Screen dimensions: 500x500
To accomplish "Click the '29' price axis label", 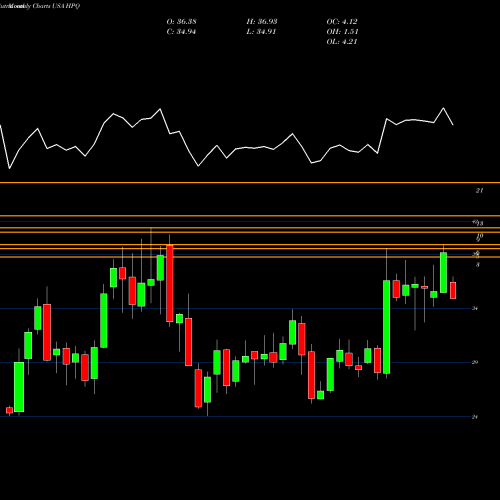I will 475,362.
